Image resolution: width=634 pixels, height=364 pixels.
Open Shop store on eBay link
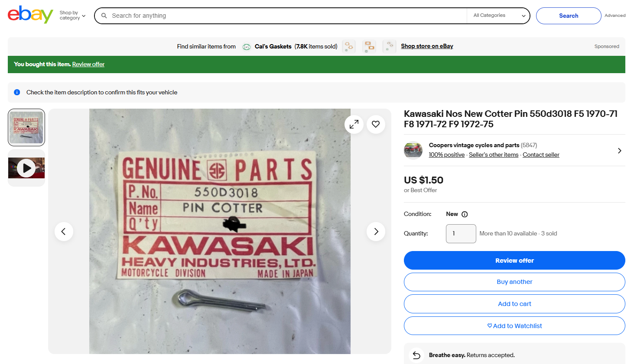tap(427, 46)
